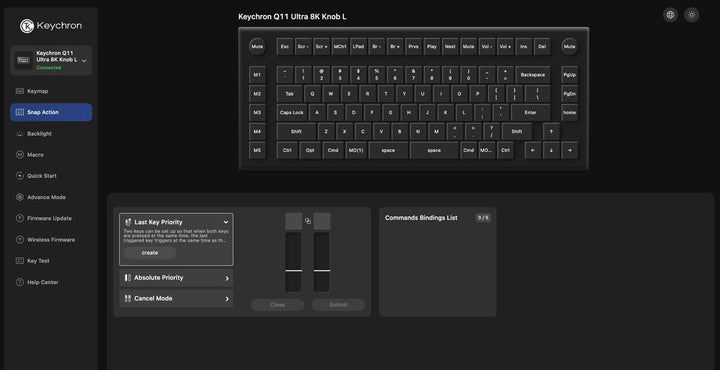Select the up arrow key

[551, 131]
